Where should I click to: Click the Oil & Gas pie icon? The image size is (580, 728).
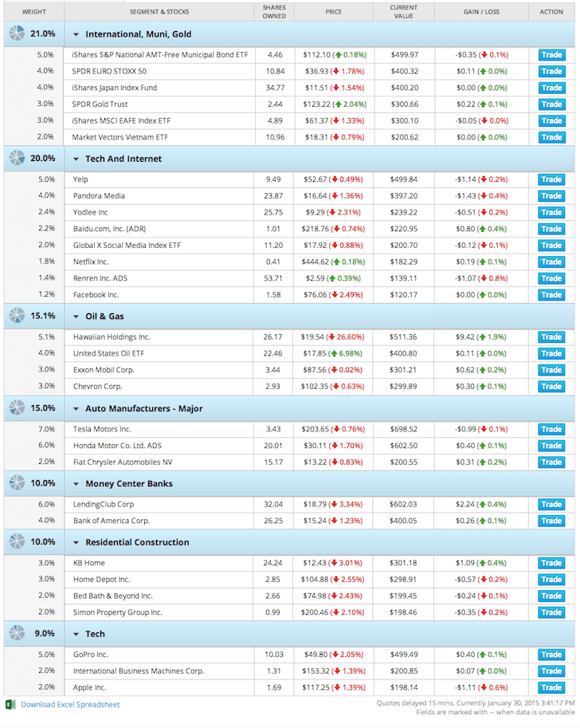tap(17, 316)
